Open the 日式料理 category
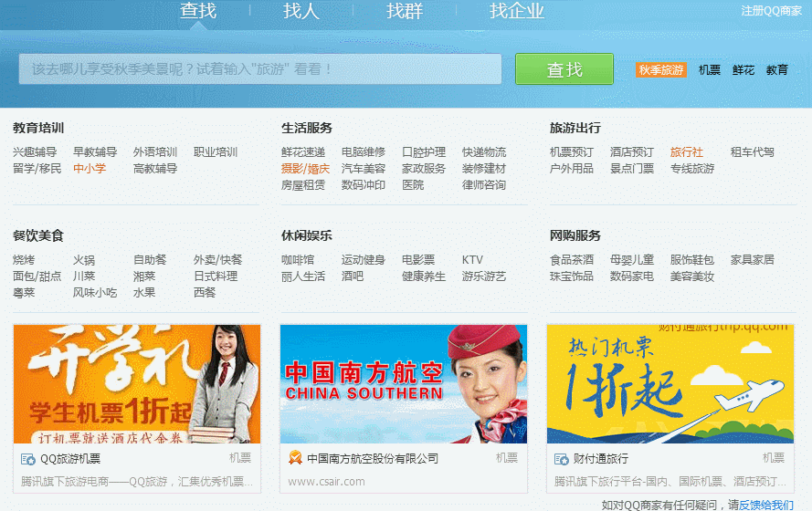812x511 pixels. tap(216, 276)
